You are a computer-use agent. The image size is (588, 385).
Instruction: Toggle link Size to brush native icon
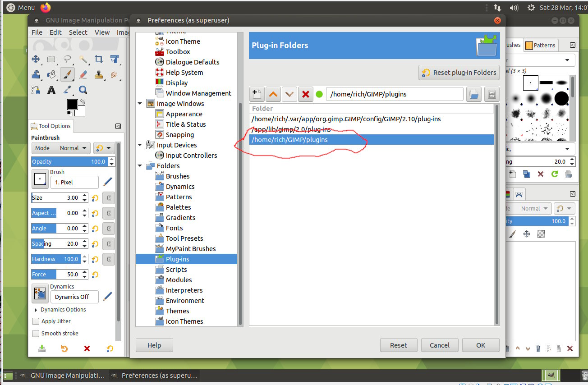pos(108,198)
